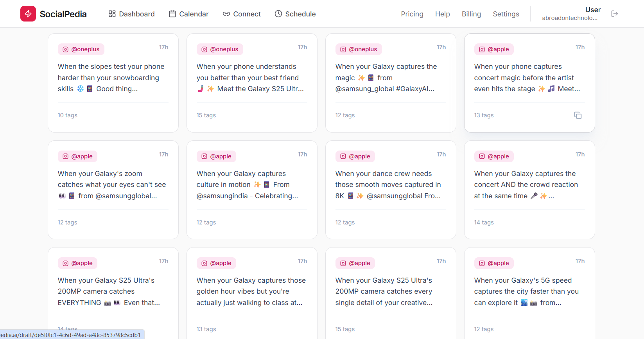
Task: Click the Instagram icon on the 5G speed card
Action: tap(482, 263)
